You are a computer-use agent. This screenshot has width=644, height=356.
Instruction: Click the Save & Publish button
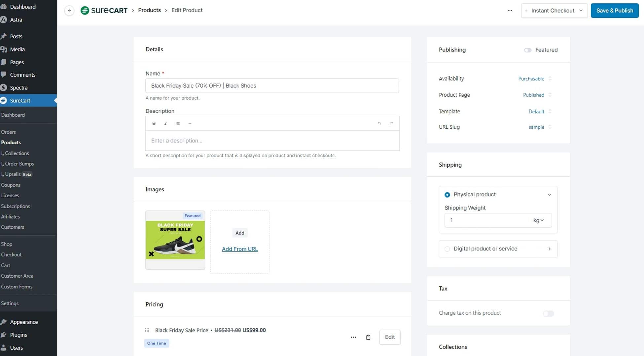615,10
